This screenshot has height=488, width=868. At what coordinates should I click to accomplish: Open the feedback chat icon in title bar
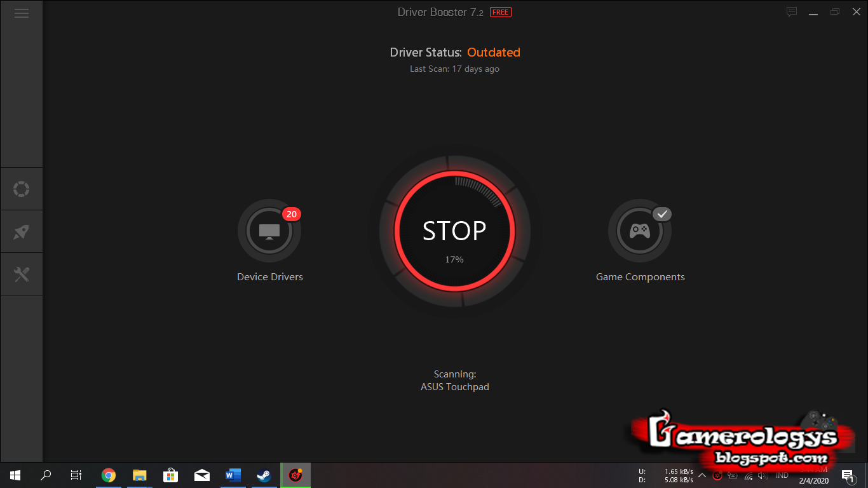pyautogui.click(x=792, y=11)
